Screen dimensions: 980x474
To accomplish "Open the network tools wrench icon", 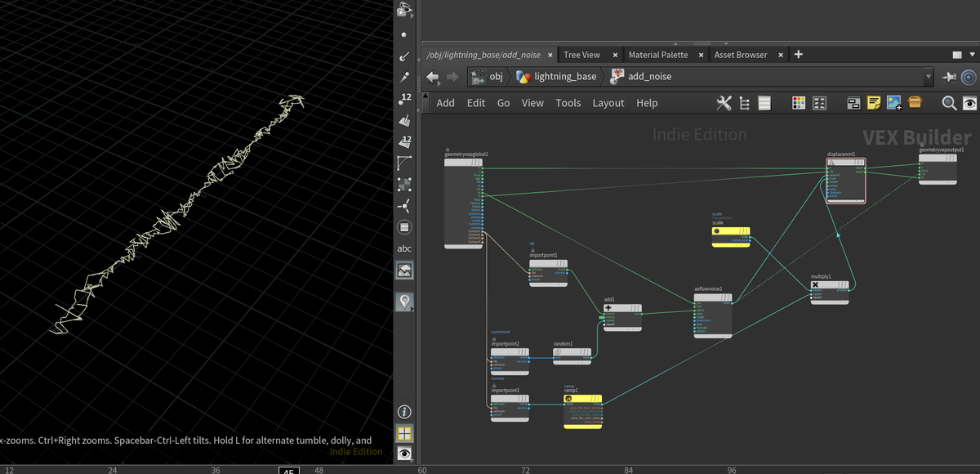I will coord(724,103).
